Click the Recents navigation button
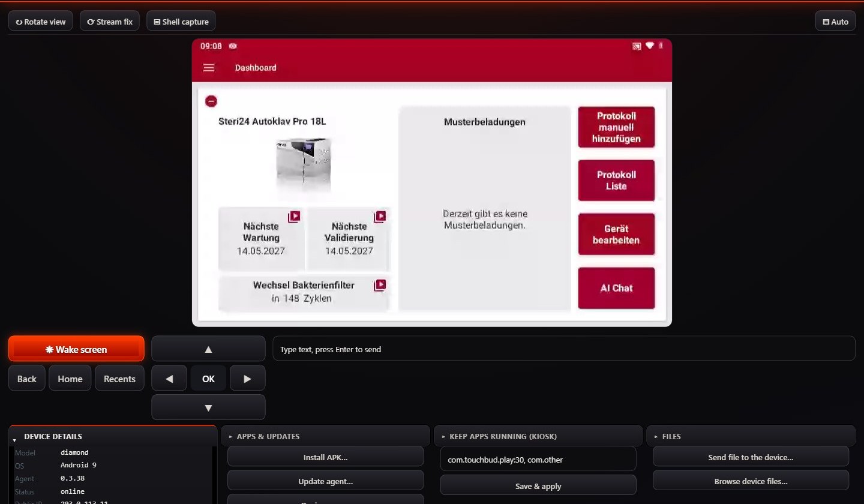The height and width of the screenshot is (504, 864). pyautogui.click(x=119, y=379)
